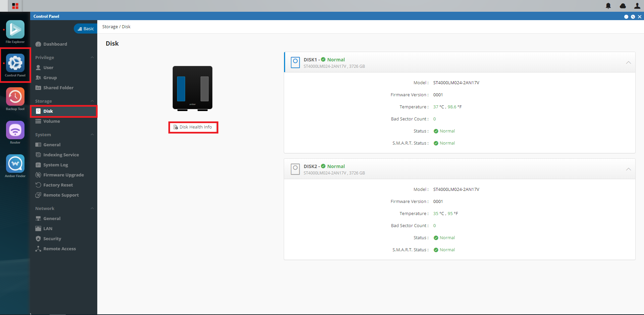The height and width of the screenshot is (315, 644).
Task: Click the NAS device image
Action: click(193, 89)
